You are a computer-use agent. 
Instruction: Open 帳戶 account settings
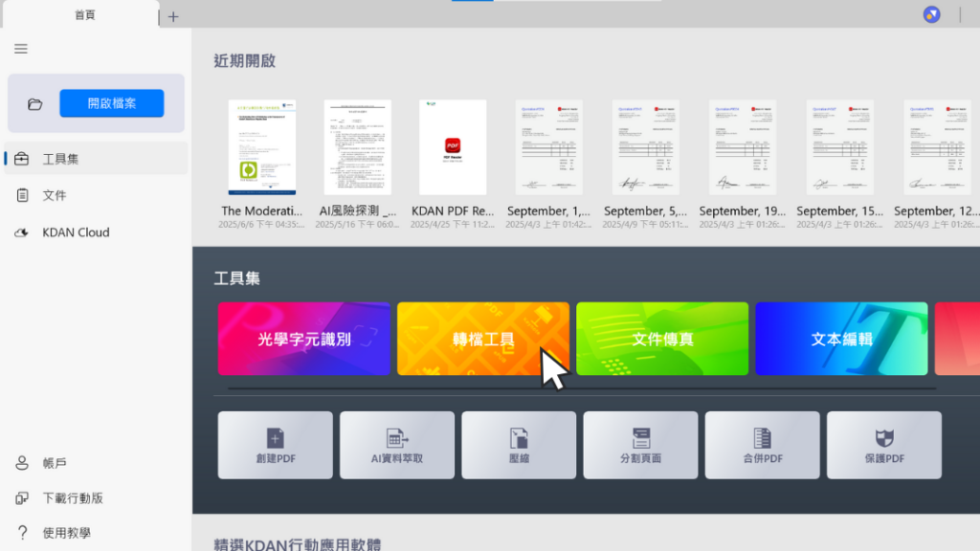[x=96, y=463]
